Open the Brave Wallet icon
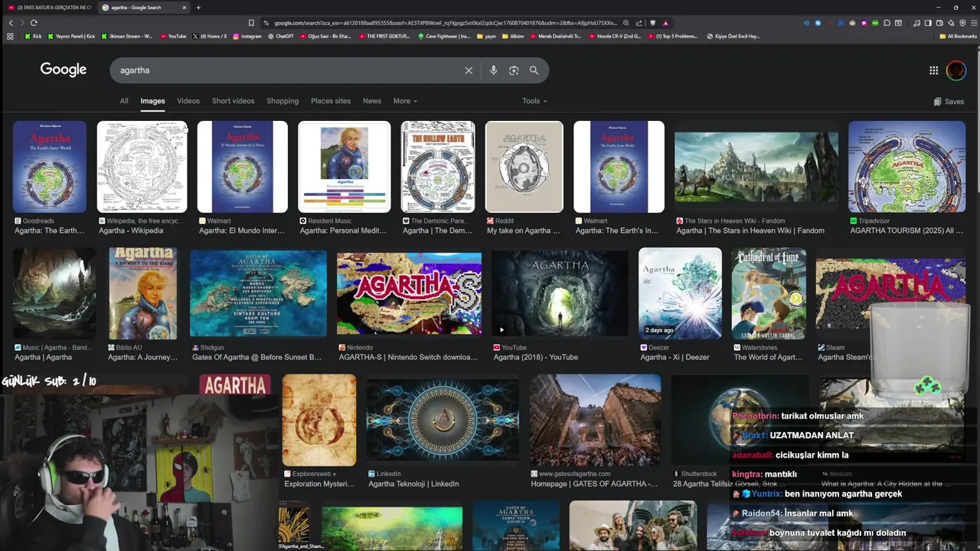 point(939,23)
